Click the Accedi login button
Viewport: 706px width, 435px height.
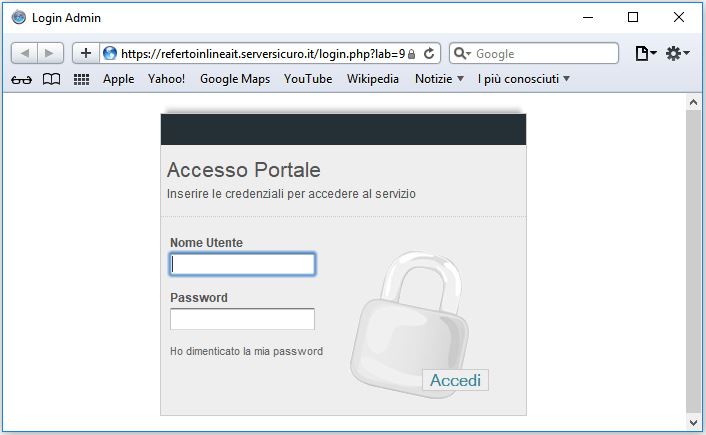click(455, 380)
